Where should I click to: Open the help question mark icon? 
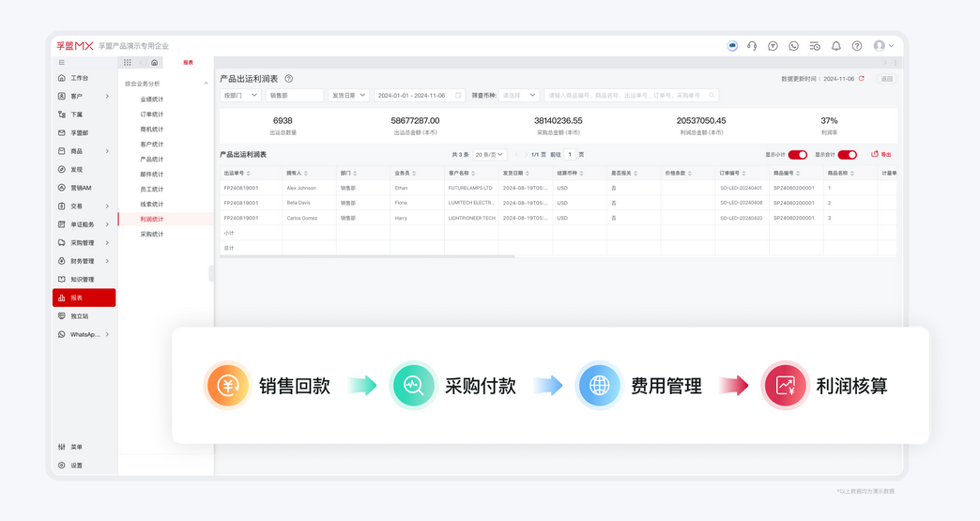(856, 46)
